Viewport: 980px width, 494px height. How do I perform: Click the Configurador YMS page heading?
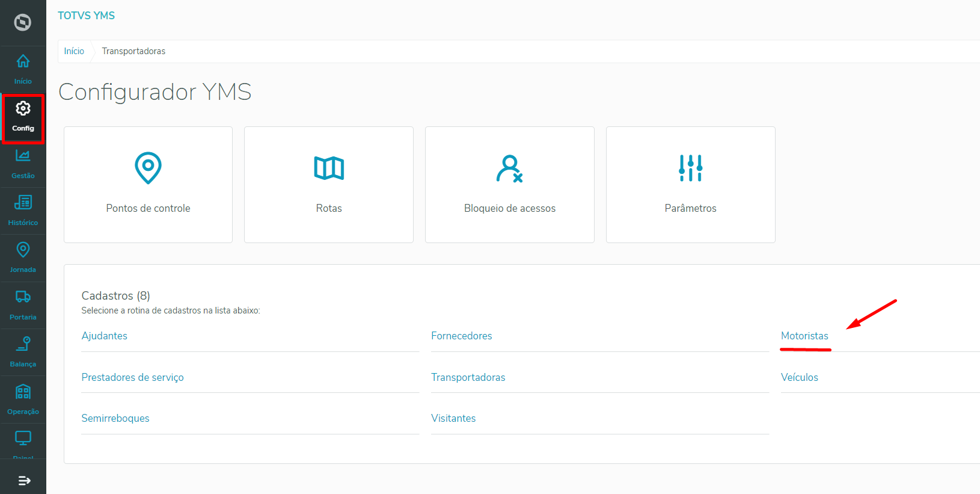pos(155,92)
